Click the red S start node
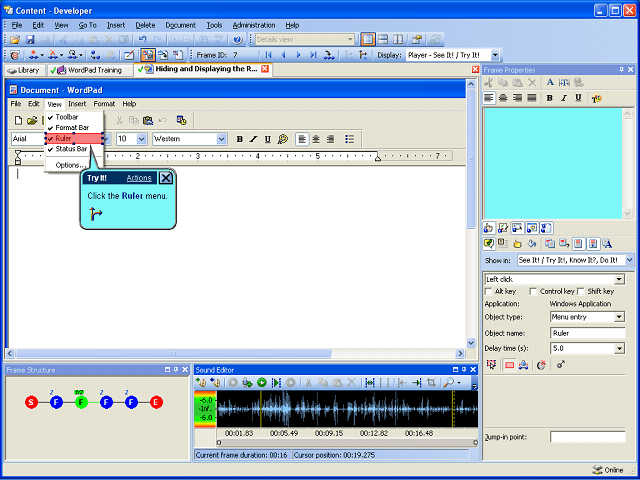Image resolution: width=640 pixels, height=480 pixels. (x=31, y=402)
